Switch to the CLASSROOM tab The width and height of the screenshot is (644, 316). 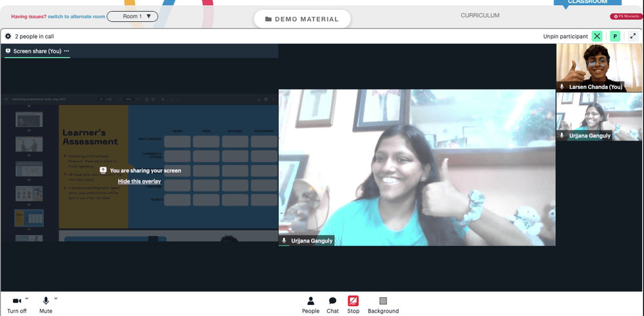(x=587, y=2)
